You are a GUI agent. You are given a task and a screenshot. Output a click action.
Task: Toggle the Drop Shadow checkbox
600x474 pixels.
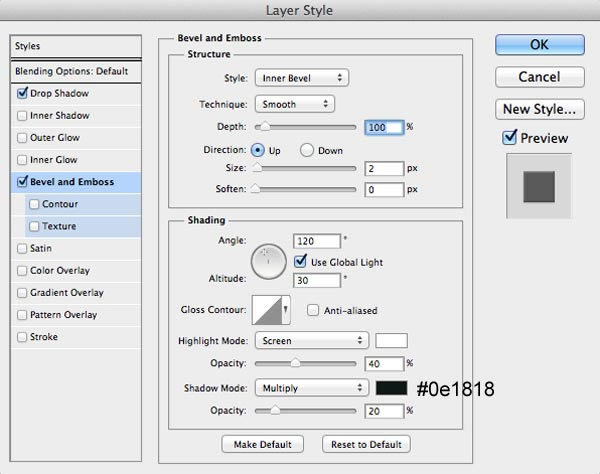pyautogui.click(x=22, y=93)
